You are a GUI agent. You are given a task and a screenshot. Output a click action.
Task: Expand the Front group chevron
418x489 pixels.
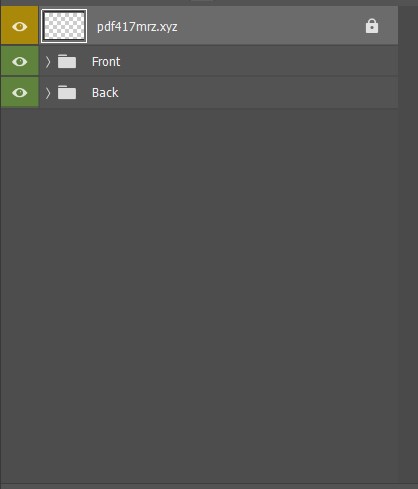(48, 62)
